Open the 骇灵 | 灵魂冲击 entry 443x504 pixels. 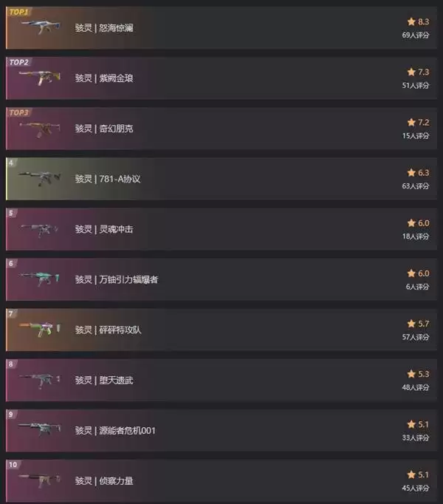(221, 229)
